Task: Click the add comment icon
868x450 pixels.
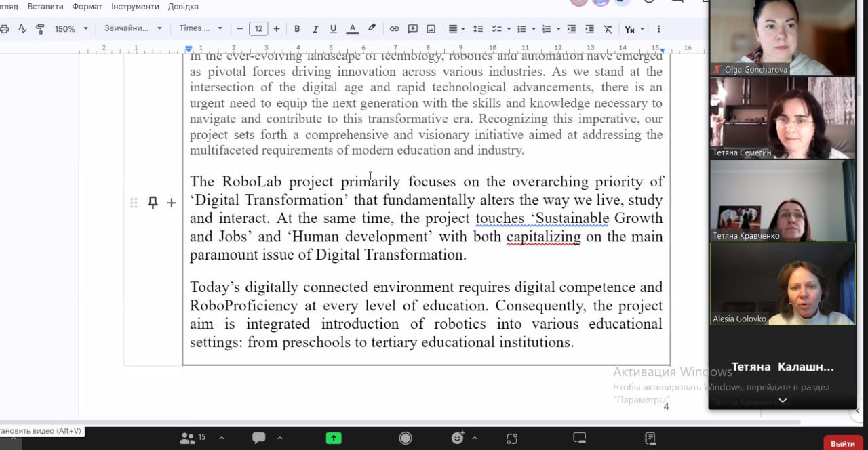Action: pyautogui.click(x=412, y=28)
